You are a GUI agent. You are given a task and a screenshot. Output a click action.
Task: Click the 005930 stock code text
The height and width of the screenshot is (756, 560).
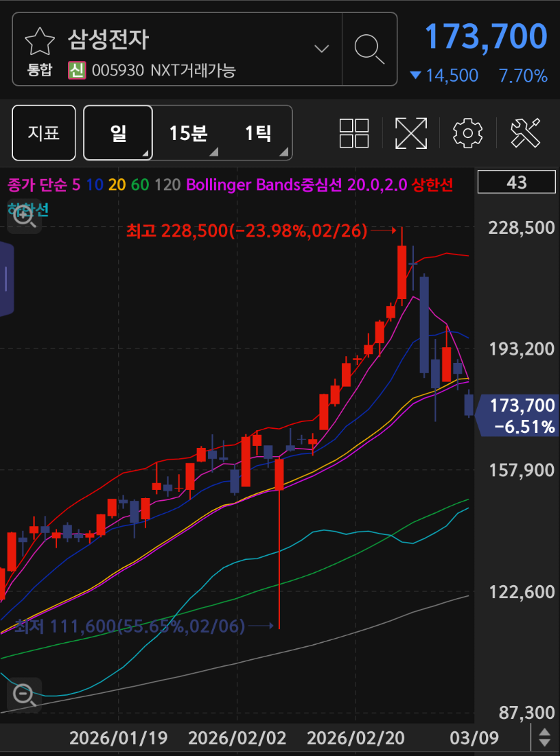pyautogui.click(x=118, y=71)
